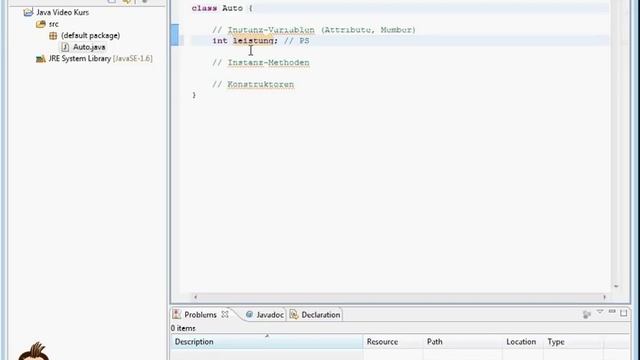Click the '// Konstruktoren' comment

click(x=253, y=84)
